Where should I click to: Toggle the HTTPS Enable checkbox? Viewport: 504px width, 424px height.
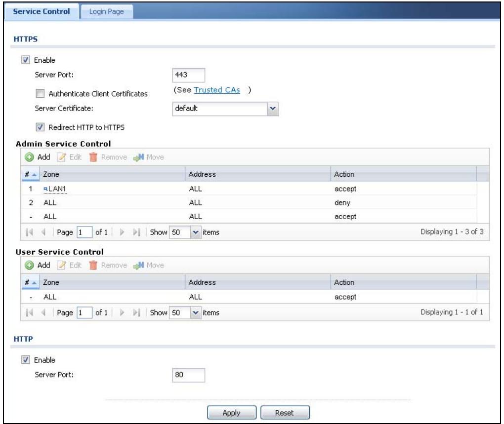tap(26, 60)
